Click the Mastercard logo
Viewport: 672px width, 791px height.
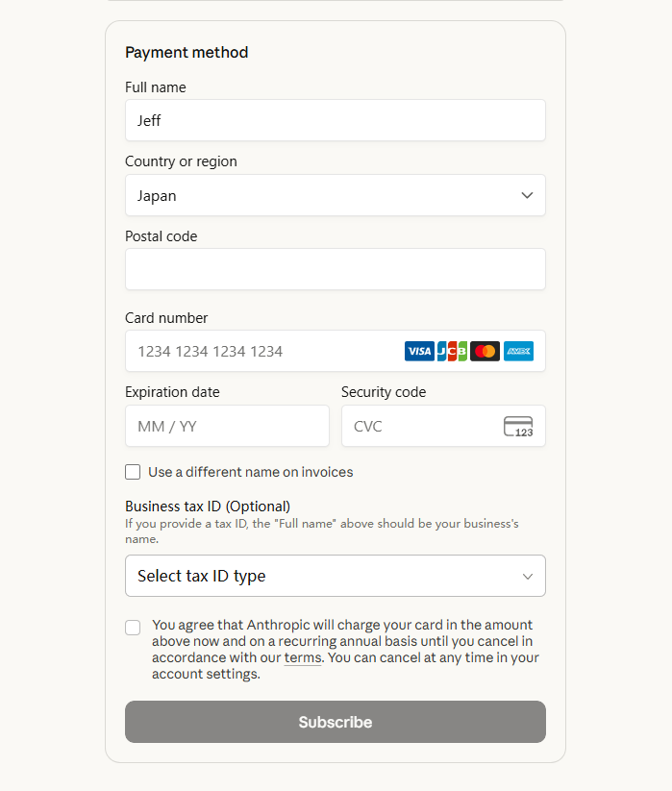[x=485, y=352]
